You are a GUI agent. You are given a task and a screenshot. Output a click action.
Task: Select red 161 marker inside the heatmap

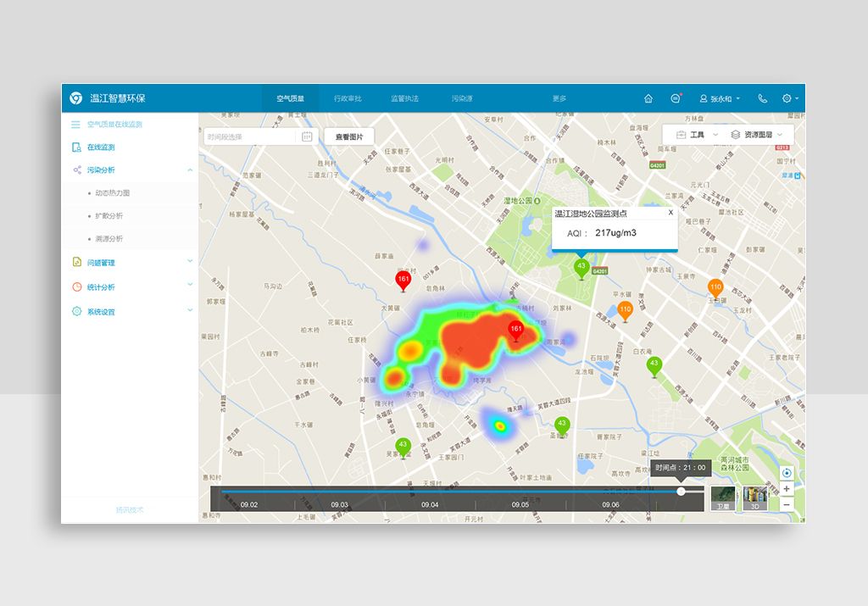point(516,331)
